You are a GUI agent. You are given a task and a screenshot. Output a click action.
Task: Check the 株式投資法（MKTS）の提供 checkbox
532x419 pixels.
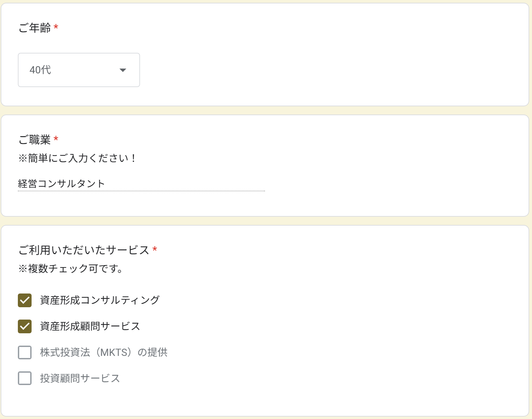tap(25, 352)
